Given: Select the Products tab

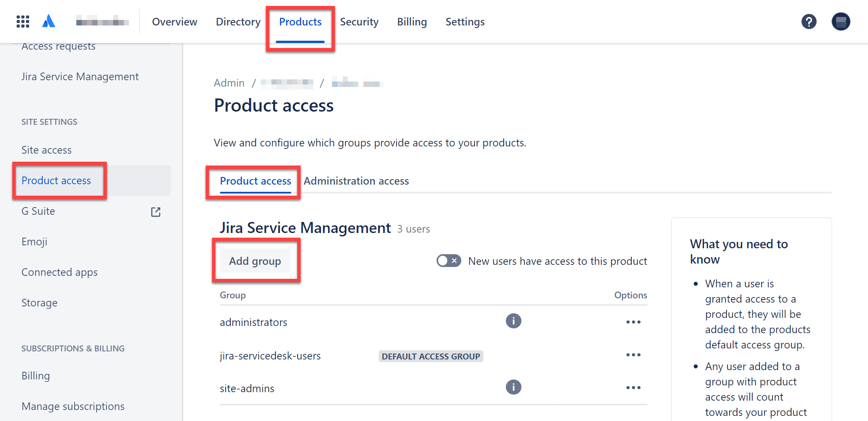Looking at the screenshot, I should 300,22.
